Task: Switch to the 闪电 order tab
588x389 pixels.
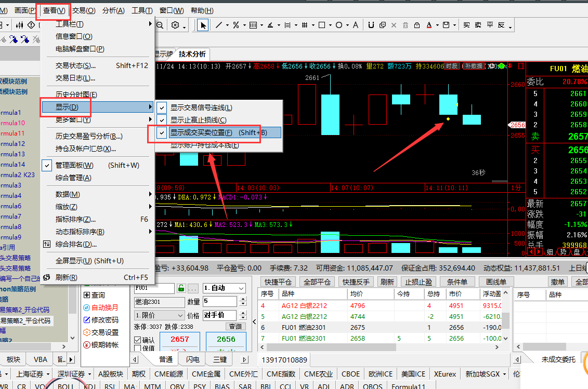Action: click(x=192, y=359)
